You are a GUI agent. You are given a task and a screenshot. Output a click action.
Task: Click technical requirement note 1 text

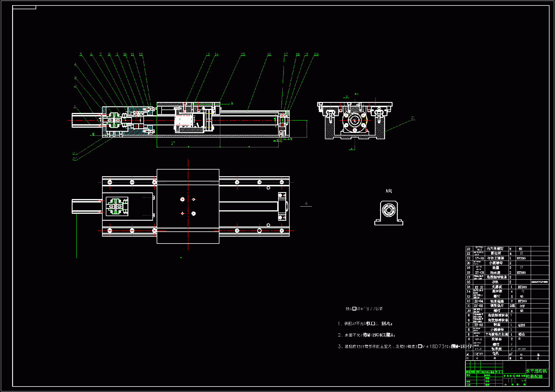(365, 324)
